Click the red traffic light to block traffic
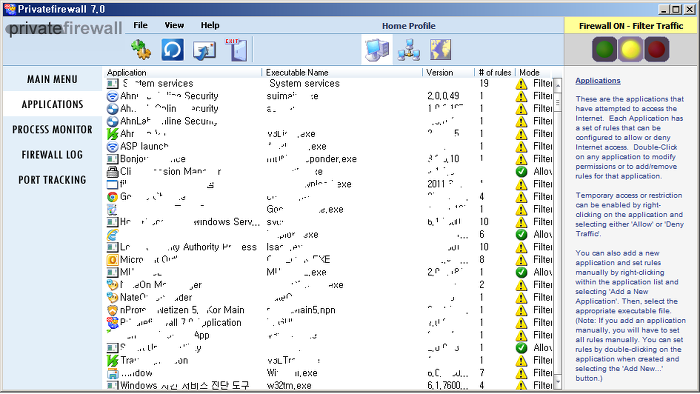700x394 pixels. (656, 49)
